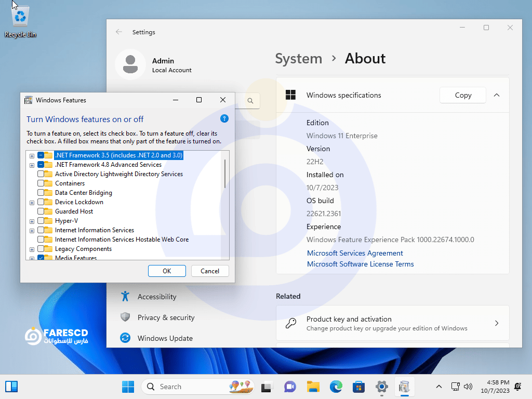Image resolution: width=532 pixels, height=399 pixels.
Task: Launch Microsoft Edge from the taskbar
Action: (x=336, y=387)
